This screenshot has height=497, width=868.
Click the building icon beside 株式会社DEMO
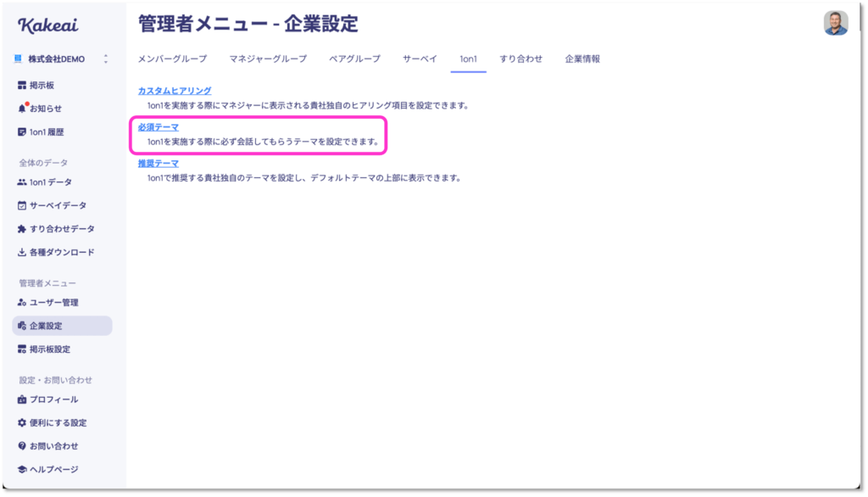point(18,59)
